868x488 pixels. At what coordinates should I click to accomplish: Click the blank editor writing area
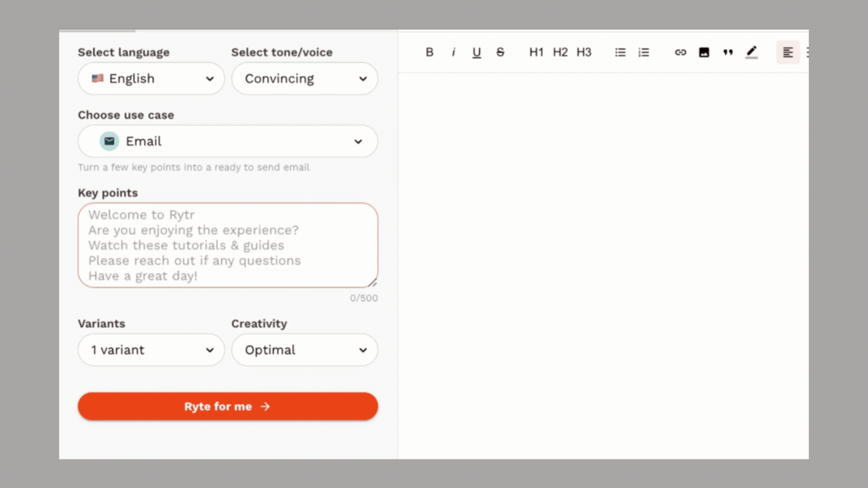point(604,264)
